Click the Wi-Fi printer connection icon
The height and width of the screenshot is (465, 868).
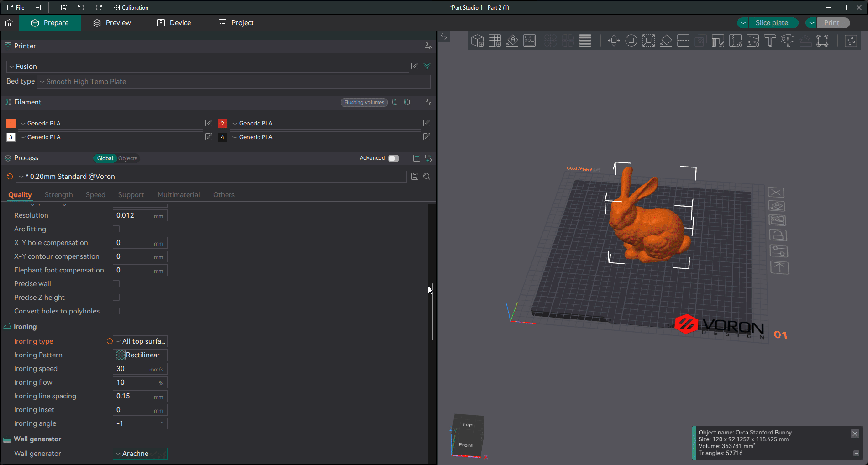click(x=427, y=66)
